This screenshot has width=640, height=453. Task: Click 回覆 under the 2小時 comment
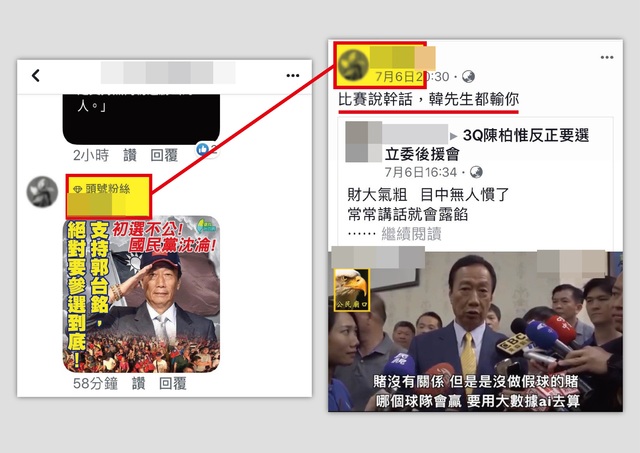pyautogui.click(x=164, y=155)
